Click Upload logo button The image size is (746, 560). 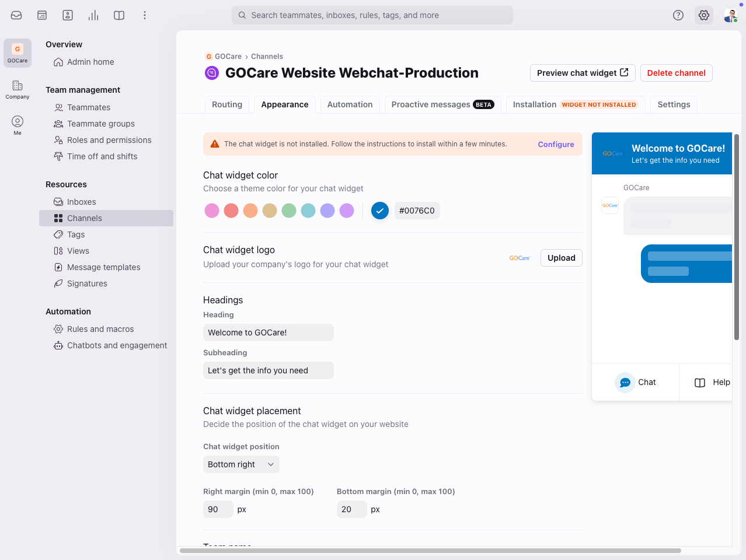tap(562, 258)
